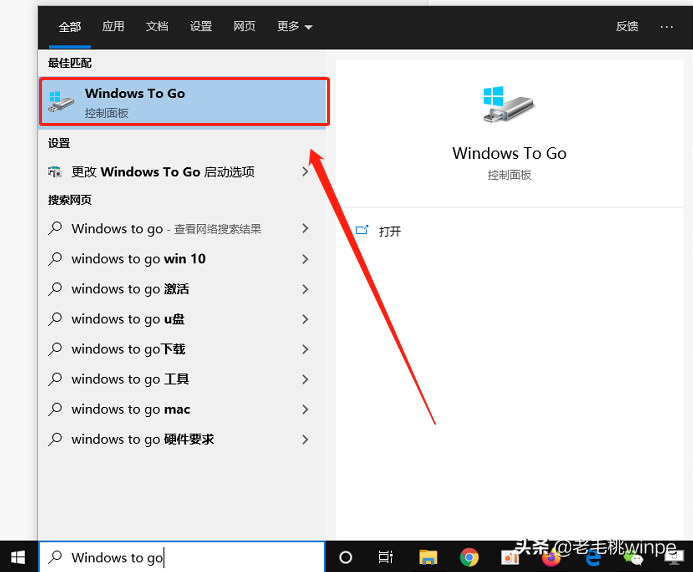Expand arrow for windows to go 硬件要求
Image resolution: width=693 pixels, height=572 pixels.
click(305, 439)
